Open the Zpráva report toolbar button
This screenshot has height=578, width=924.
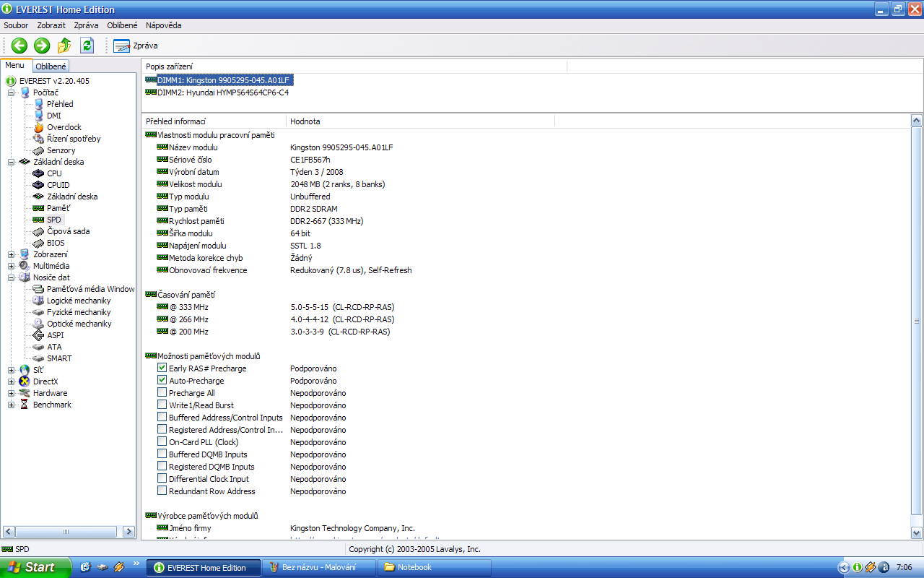(x=136, y=46)
